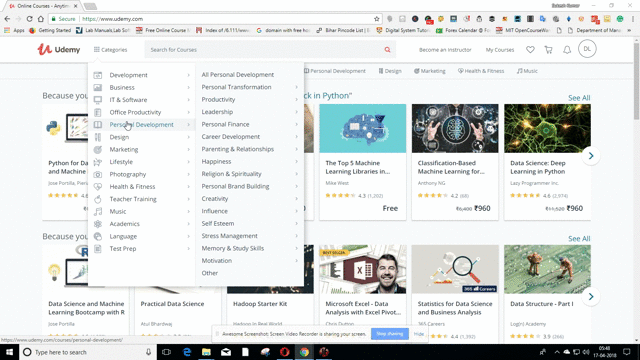This screenshot has height=360, width=640.
Task: Choose Health & Fitness category
Action: point(132,187)
